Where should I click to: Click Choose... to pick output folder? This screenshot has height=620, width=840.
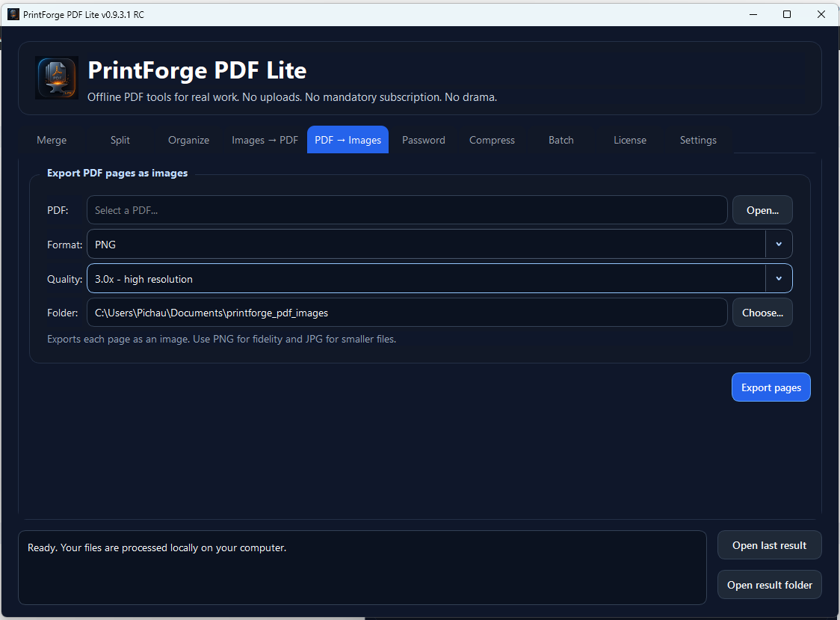(762, 313)
